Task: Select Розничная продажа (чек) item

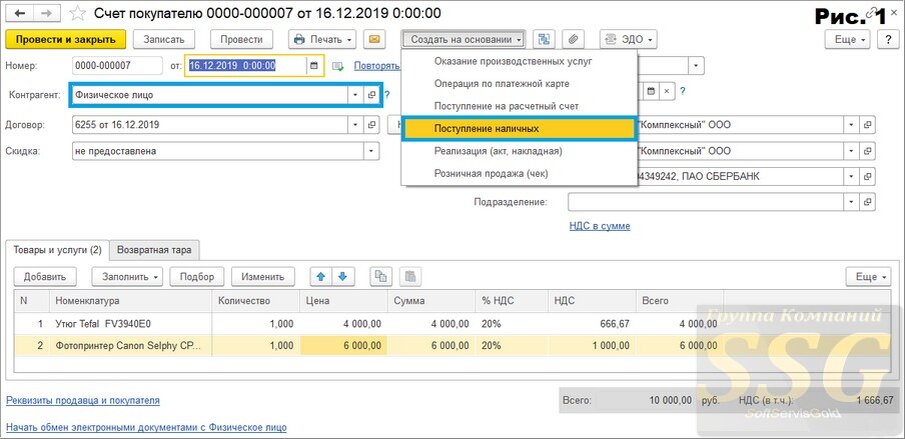Action: (x=491, y=174)
